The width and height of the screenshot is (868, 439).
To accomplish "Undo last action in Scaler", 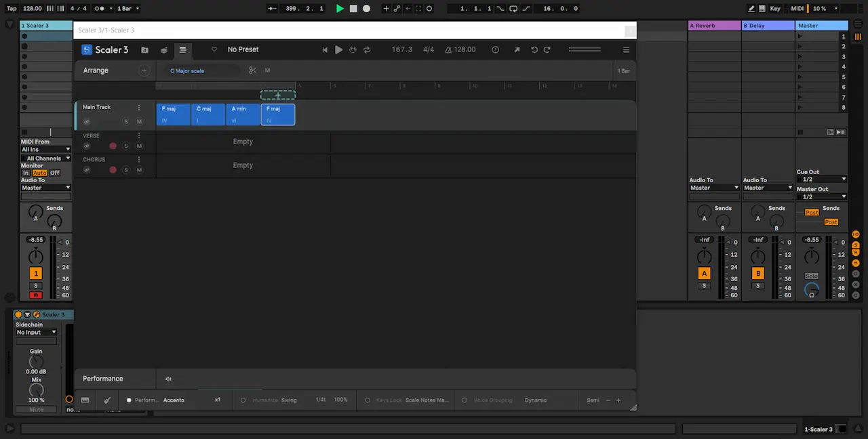I will [534, 49].
